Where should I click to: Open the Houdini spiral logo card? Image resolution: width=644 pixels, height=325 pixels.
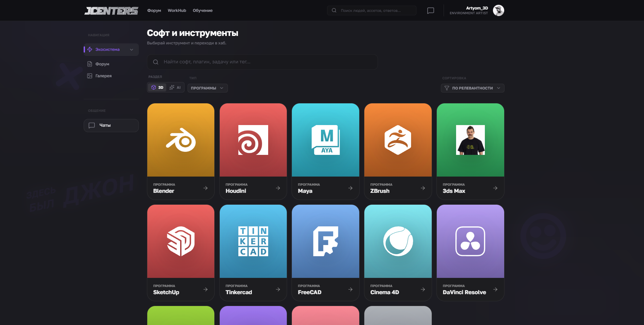click(x=253, y=140)
